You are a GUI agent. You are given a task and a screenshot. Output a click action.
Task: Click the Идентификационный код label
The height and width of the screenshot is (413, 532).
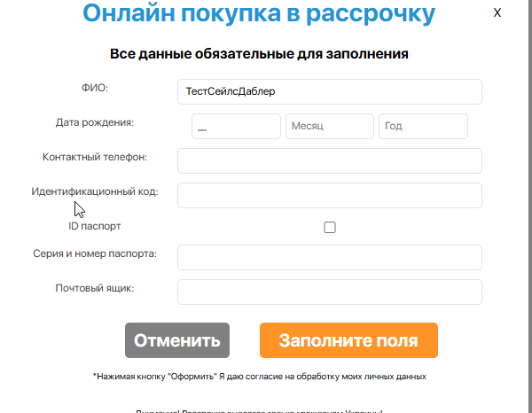tap(95, 191)
